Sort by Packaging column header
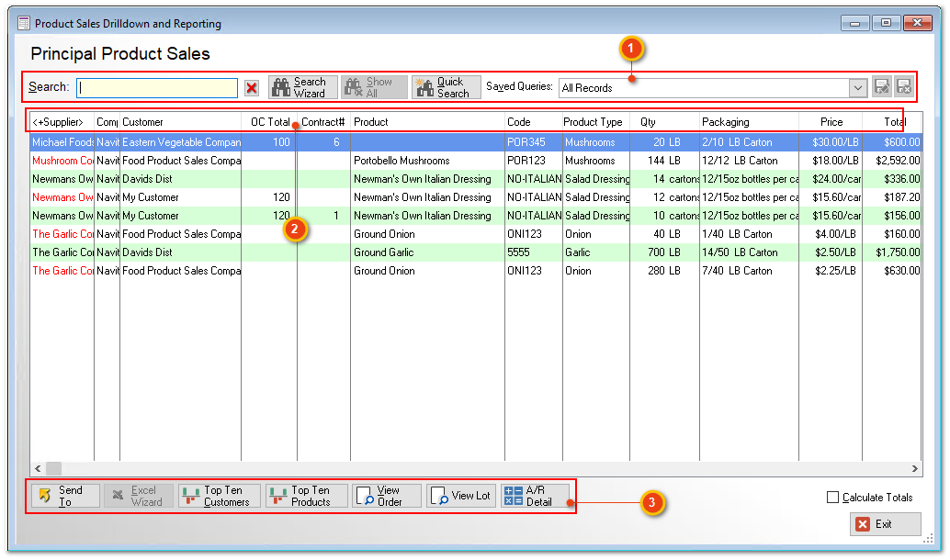This screenshot has width=950, height=560. tap(749, 122)
